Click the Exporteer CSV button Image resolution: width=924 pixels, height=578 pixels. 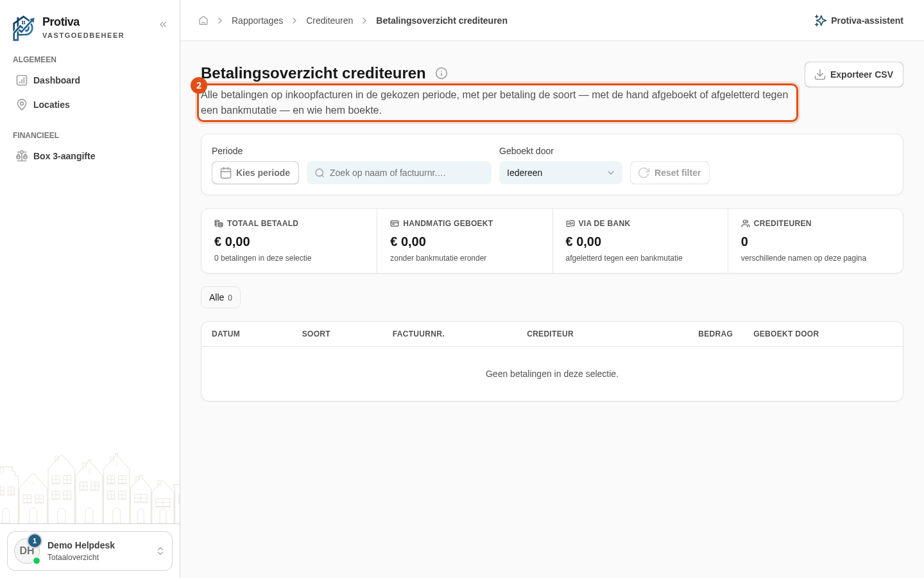854,74
